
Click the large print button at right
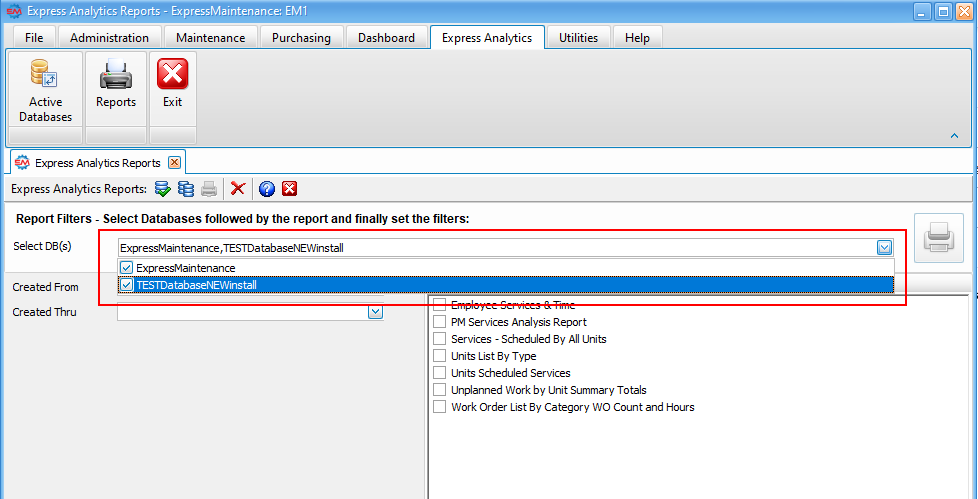pos(939,238)
